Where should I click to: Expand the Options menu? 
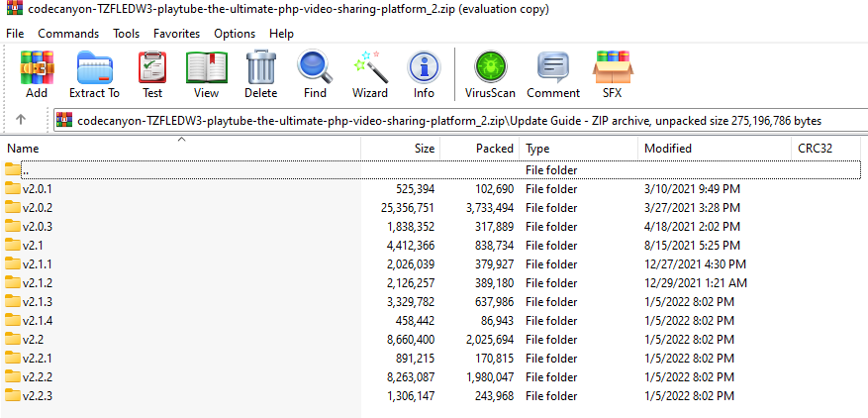pyautogui.click(x=235, y=34)
